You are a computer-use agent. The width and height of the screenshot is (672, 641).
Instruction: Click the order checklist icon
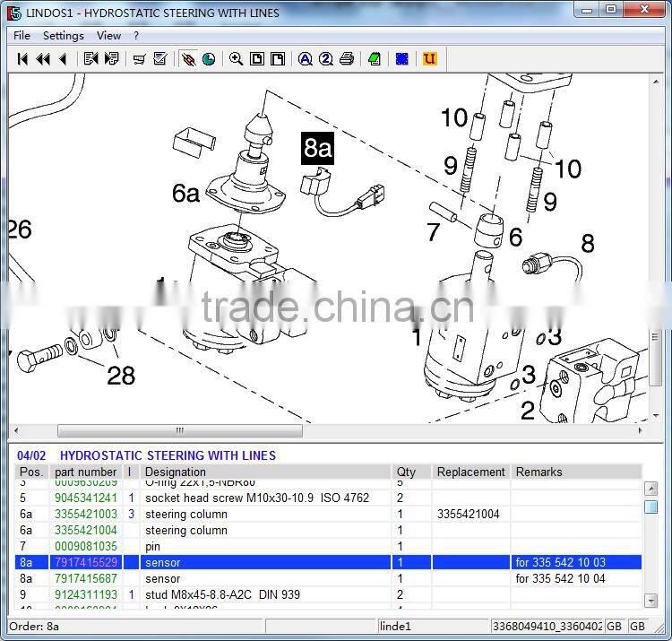click(x=159, y=59)
